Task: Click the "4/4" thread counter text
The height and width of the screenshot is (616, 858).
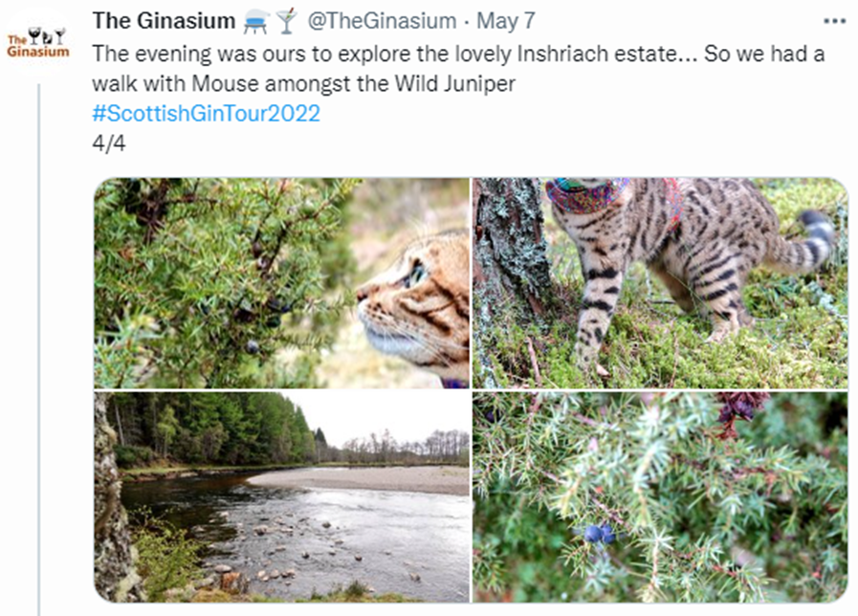Action: [x=108, y=143]
